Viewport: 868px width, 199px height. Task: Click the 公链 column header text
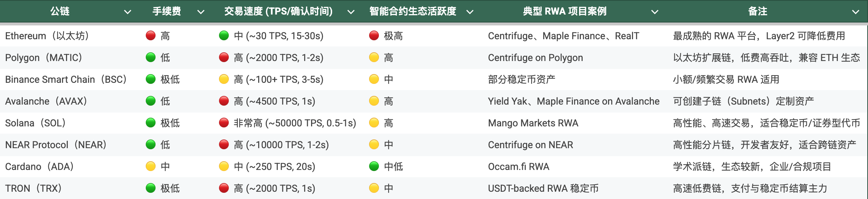60,11
